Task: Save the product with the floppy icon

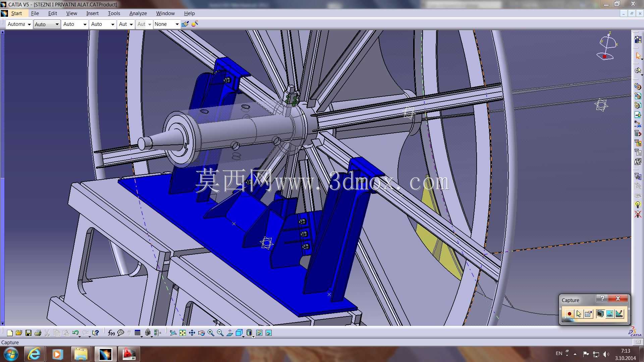Action: tap(29, 333)
